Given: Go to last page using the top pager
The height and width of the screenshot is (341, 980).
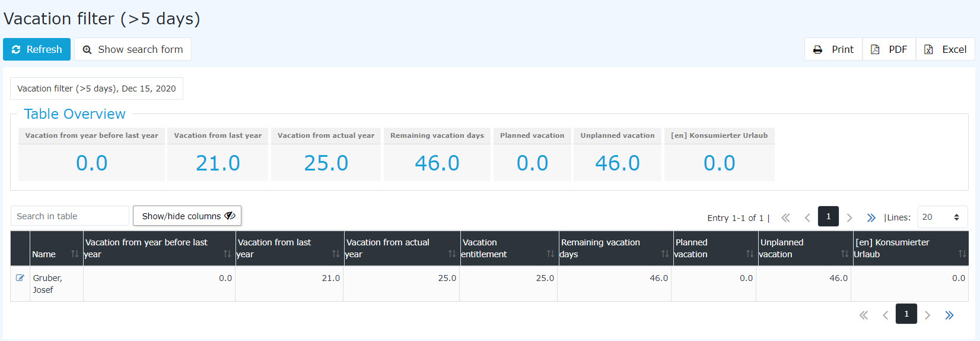Looking at the screenshot, I should pos(871,217).
